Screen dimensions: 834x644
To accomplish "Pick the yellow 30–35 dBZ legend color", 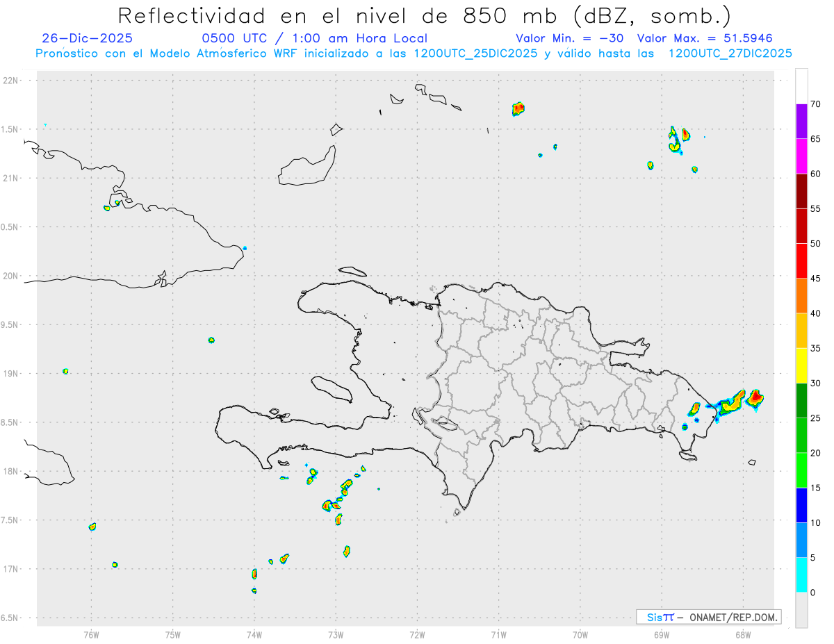I will click(x=801, y=365).
